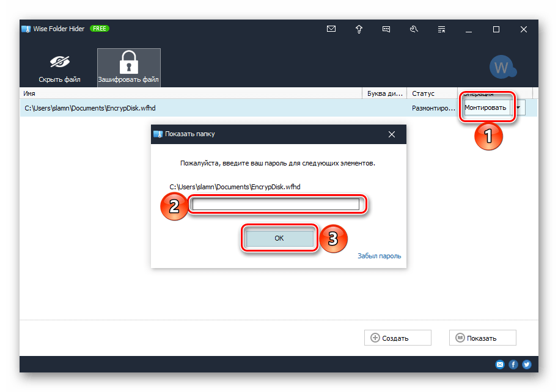Click the upgrade arrow icon in title bar
The height and width of the screenshot is (392, 558).
pyautogui.click(x=359, y=29)
